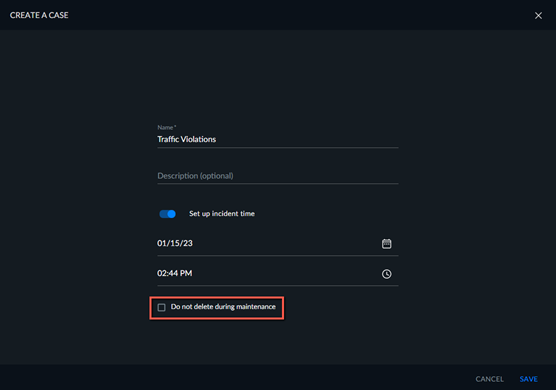Click the Set up incident time label
Image resolution: width=556 pixels, height=390 pixels.
coord(222,213)
